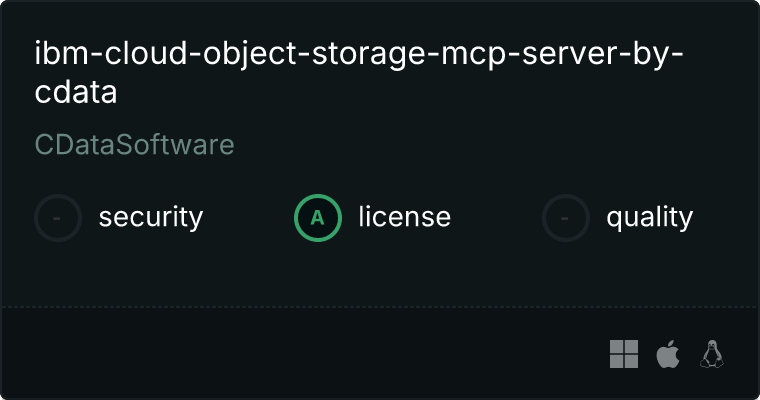Image resolution: width=760 pixels, height=400 pixels.
Task: Click the Linux penguin platform icon
Action: [712, 353]
